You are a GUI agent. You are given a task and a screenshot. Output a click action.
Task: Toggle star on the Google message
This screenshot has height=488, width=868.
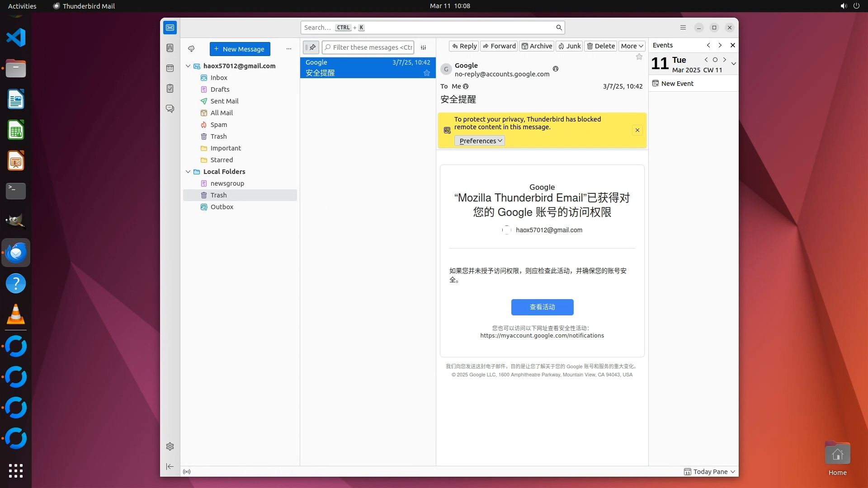pos(426,73)
